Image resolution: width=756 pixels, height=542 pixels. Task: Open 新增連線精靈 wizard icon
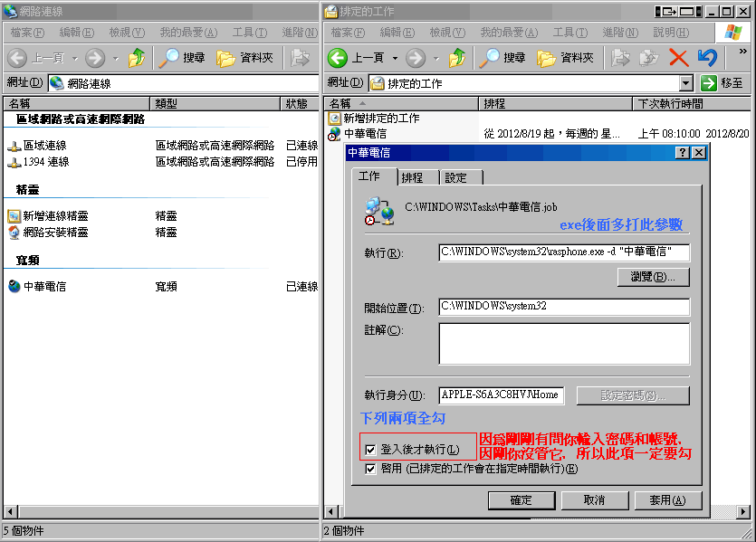pos(14,216)
